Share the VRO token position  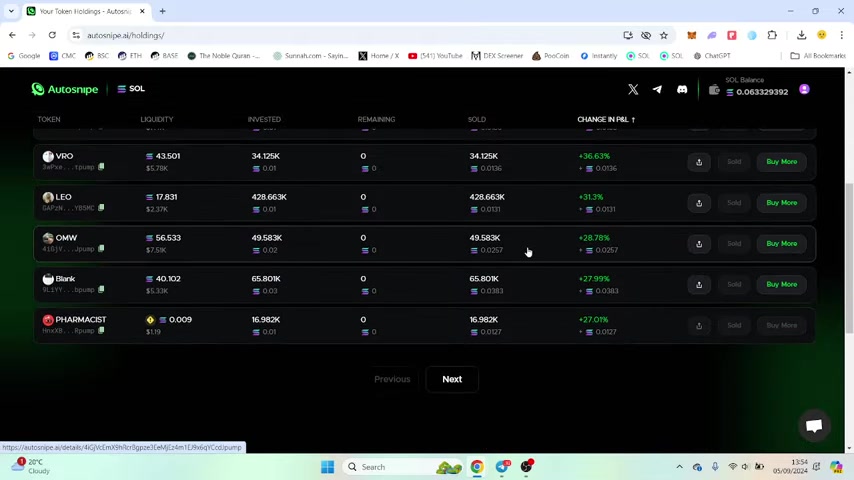click(x=699, y=162)
